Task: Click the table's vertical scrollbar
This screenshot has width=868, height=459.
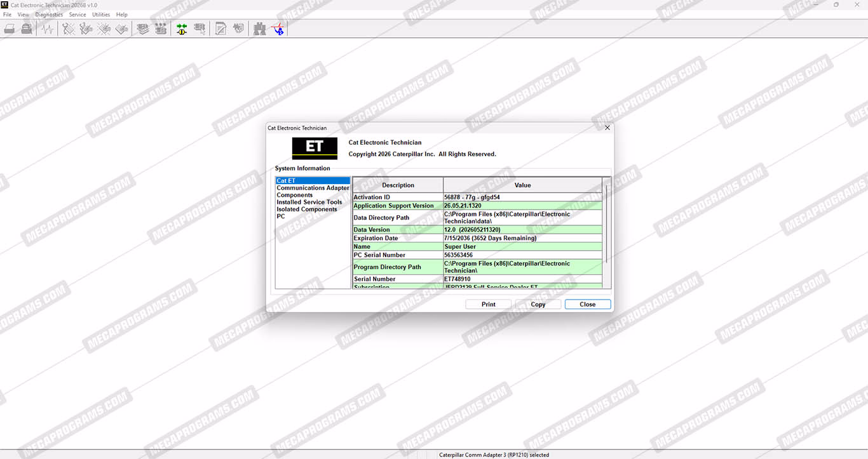Action: [607, 232]
